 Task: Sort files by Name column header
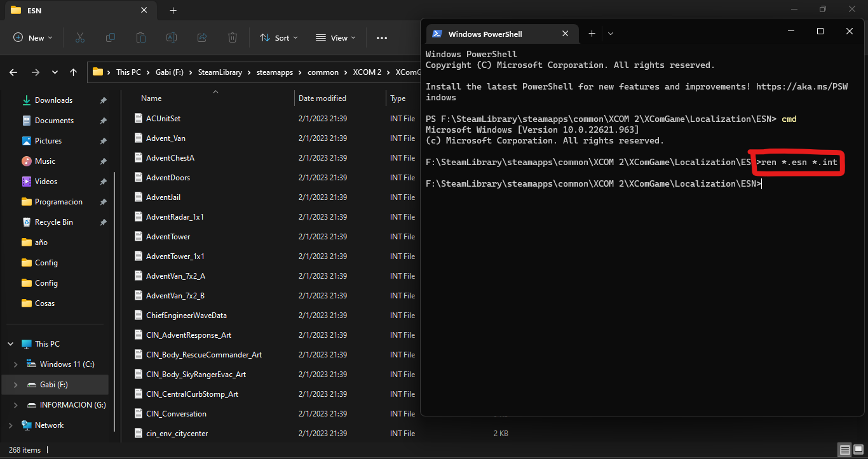click(151, 98)
